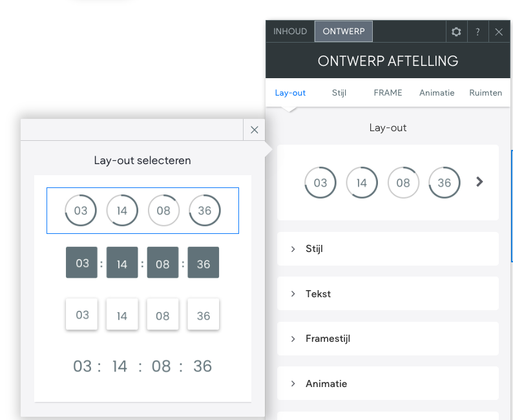Expand the Tekst section
This screenshot has width=513, height=420.
(x=388, y=293)
